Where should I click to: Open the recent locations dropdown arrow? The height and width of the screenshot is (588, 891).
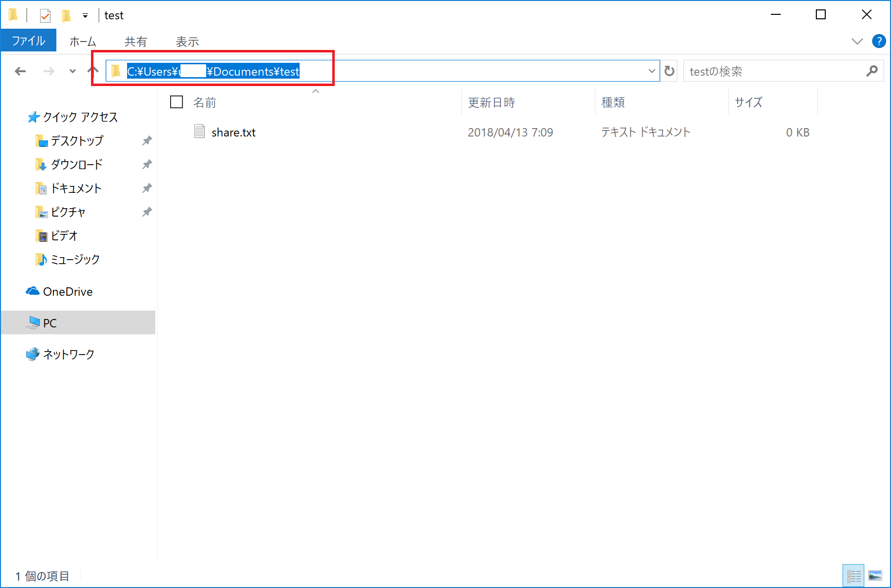[73, 71]
